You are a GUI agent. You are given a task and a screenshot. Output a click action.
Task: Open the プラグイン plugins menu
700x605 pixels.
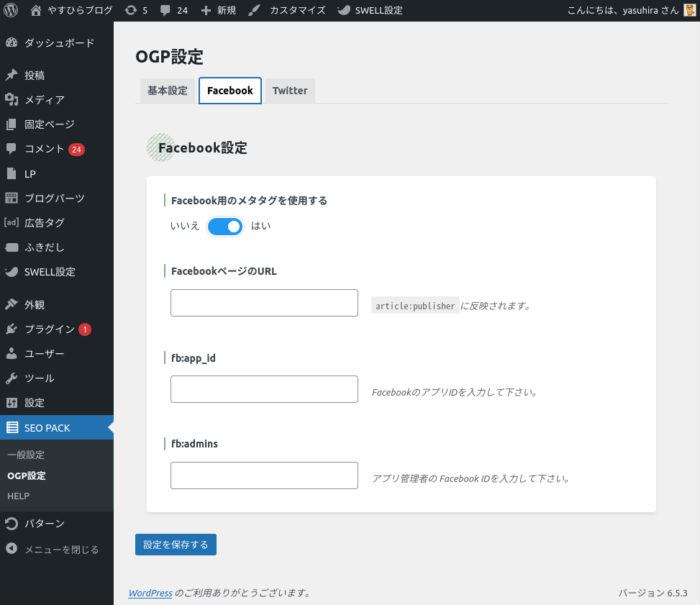coord(49,329)
